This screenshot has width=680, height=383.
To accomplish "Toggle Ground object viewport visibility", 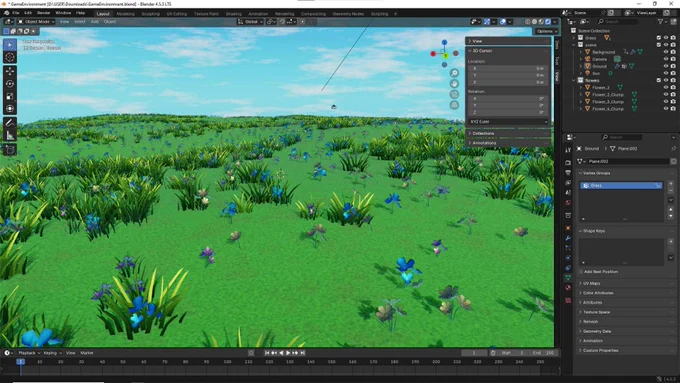I will tap(666, 66).
